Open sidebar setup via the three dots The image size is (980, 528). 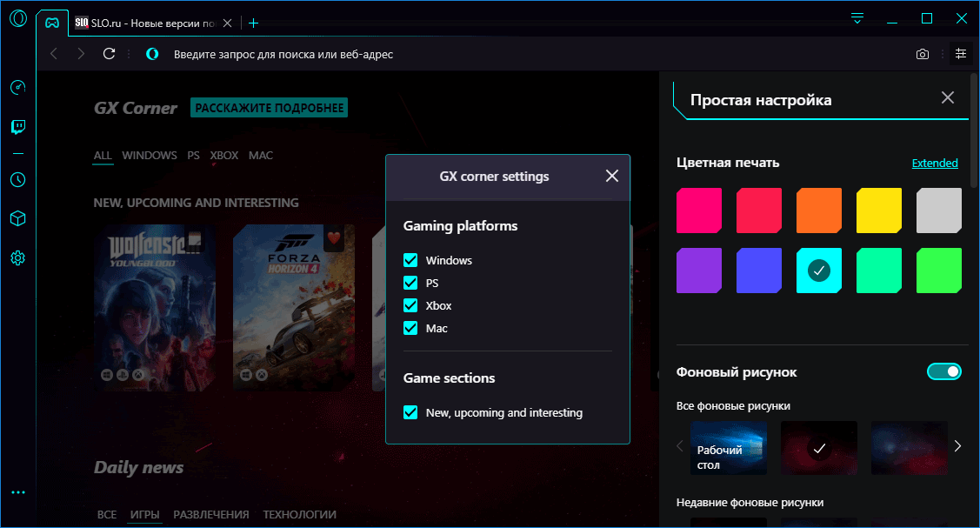(x=17, y=491)
